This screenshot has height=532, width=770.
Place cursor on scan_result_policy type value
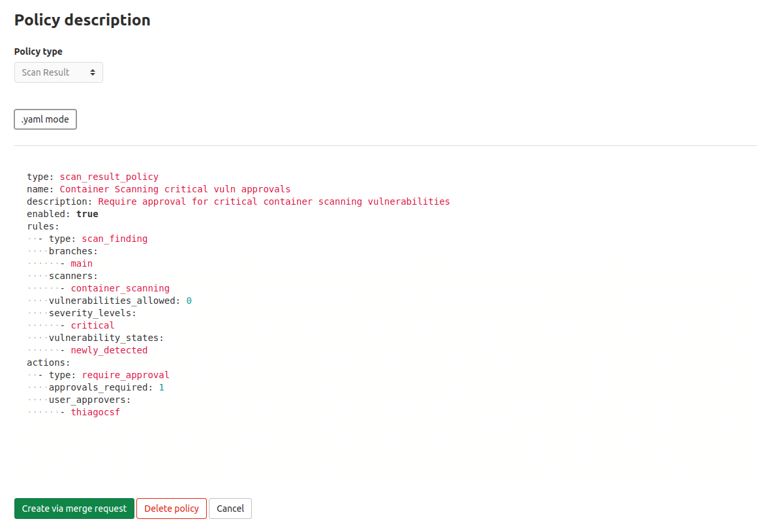tap(109, 177)
